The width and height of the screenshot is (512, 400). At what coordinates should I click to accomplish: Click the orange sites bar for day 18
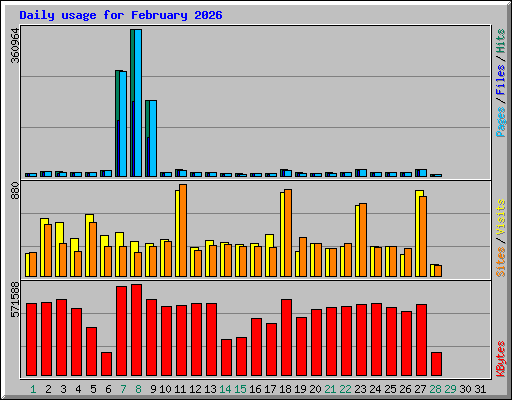click(288, 233)
